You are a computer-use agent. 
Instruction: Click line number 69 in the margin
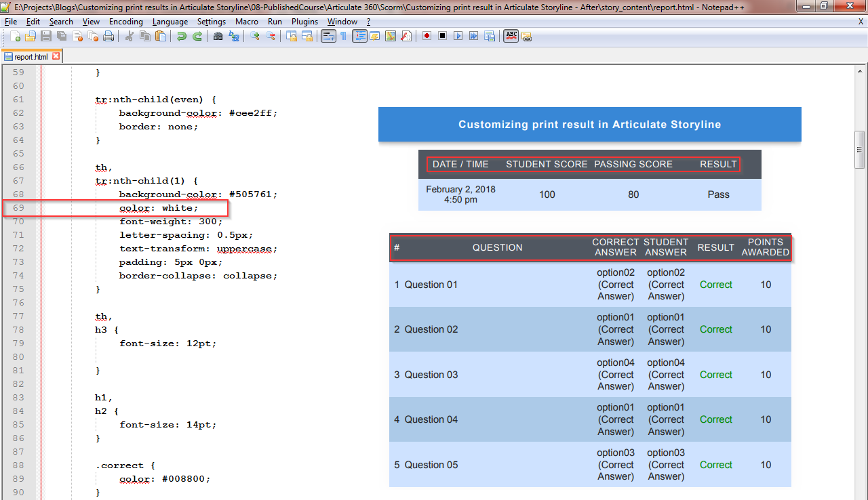pyautogui.click(x=18, y=208)
